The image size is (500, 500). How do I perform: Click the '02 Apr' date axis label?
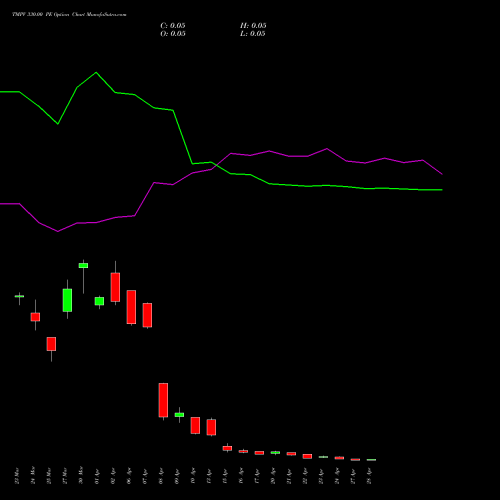[113, 476]
